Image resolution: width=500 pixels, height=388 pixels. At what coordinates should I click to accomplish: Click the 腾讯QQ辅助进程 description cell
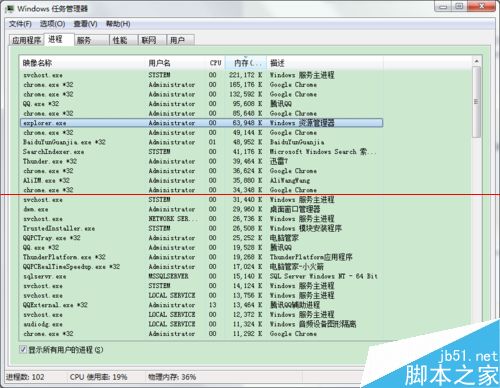[294, 305]
